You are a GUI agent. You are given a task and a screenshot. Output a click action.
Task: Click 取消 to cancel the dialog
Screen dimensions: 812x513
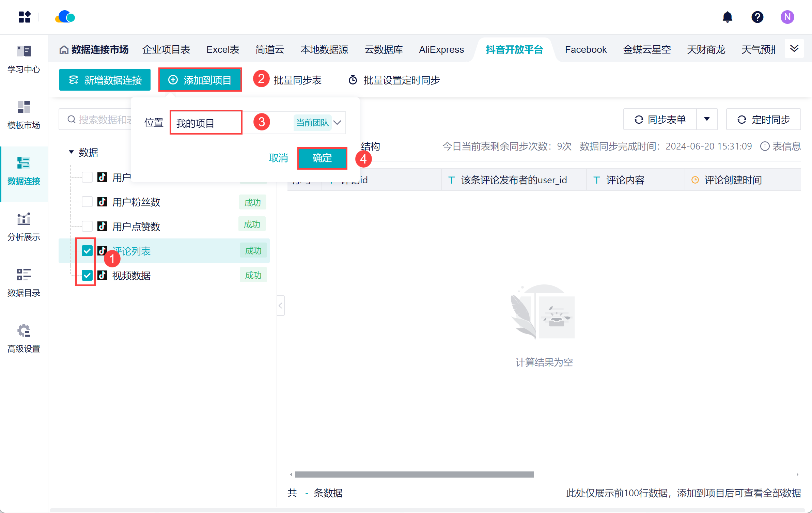[x=278, y=158]
